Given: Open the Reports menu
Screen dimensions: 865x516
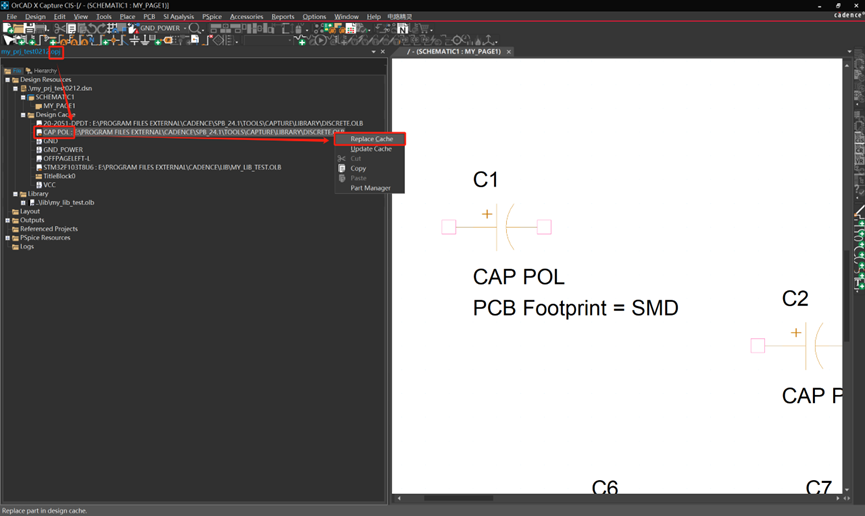Looking at the screenshot, I should [x=282, y=17].
